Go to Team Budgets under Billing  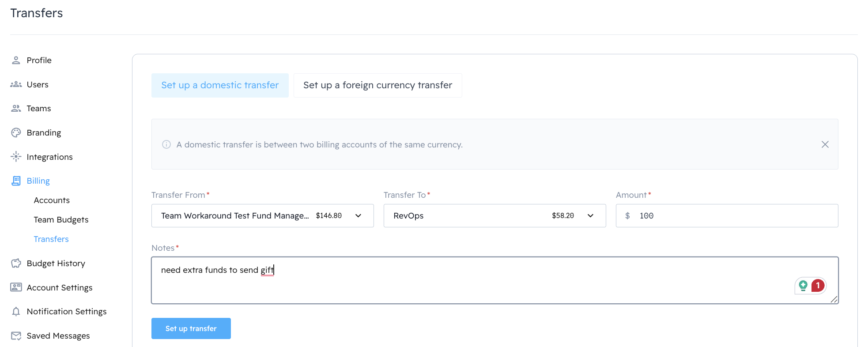(61, 220)
